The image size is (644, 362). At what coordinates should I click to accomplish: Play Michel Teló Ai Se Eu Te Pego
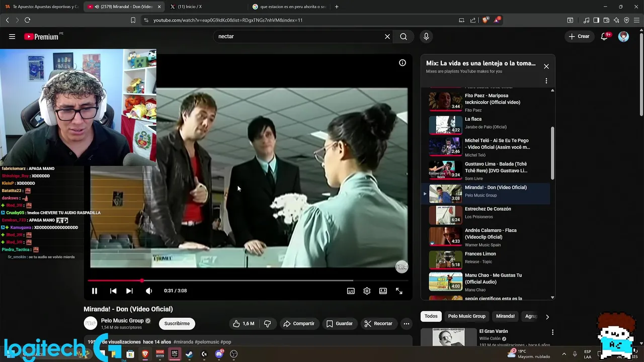click(486, 147)
